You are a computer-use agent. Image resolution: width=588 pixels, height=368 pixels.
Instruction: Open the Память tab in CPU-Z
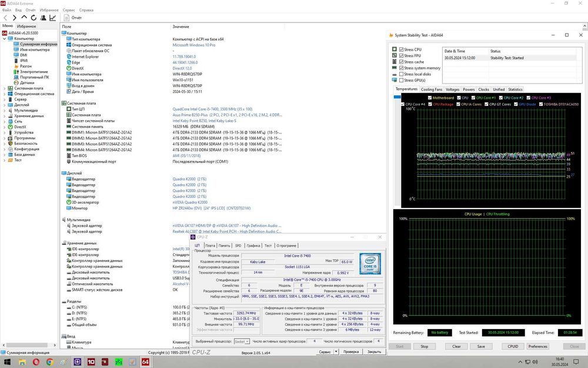click(x=224, y=246)
